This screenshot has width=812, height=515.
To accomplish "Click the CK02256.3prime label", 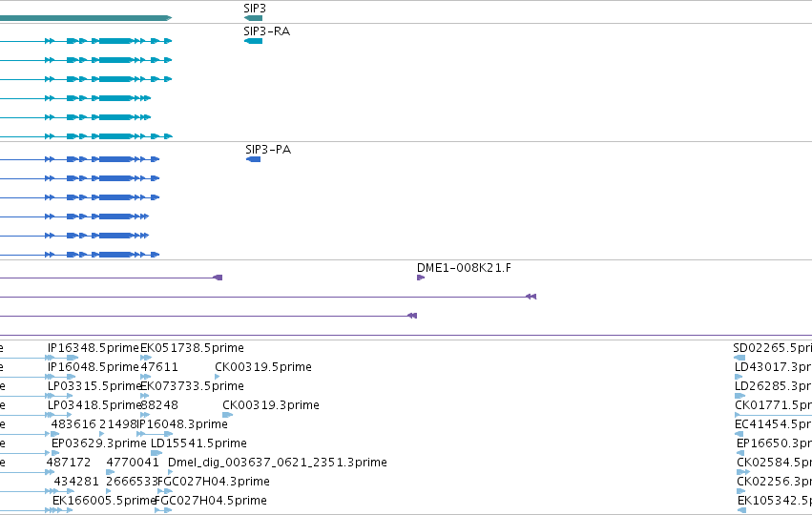I will [774, 482].
